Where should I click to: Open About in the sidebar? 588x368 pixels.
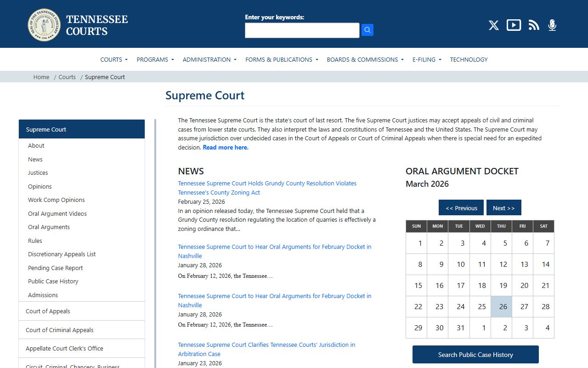point(36,145)
